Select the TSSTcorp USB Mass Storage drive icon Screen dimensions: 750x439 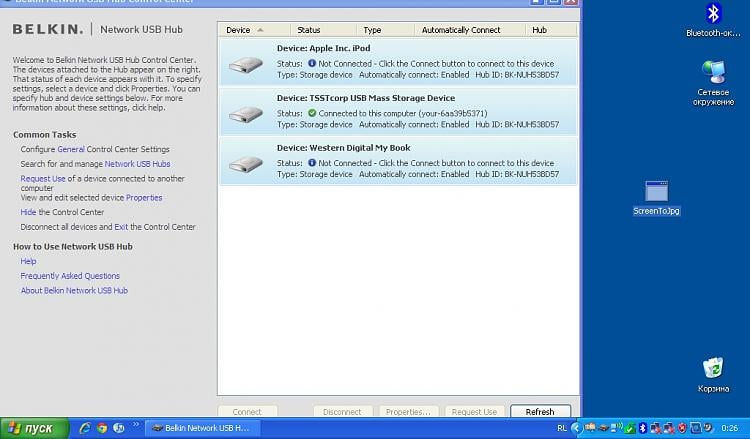(246, 114)
